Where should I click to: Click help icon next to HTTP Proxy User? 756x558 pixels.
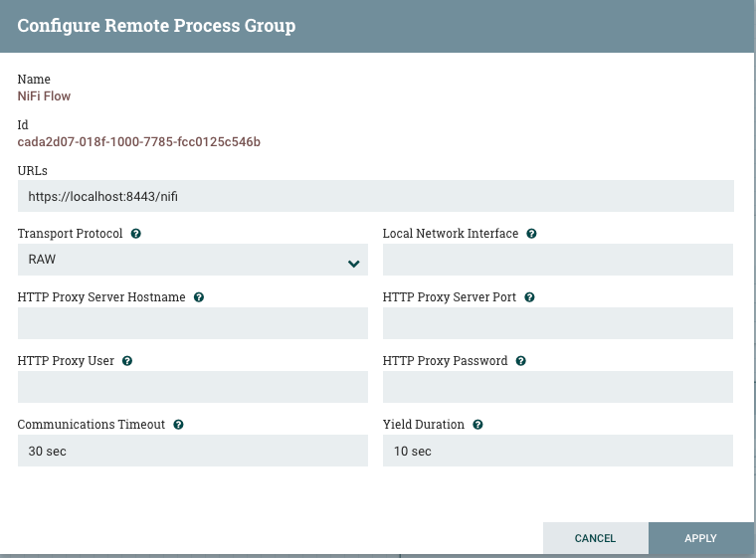tap(127, 361)
